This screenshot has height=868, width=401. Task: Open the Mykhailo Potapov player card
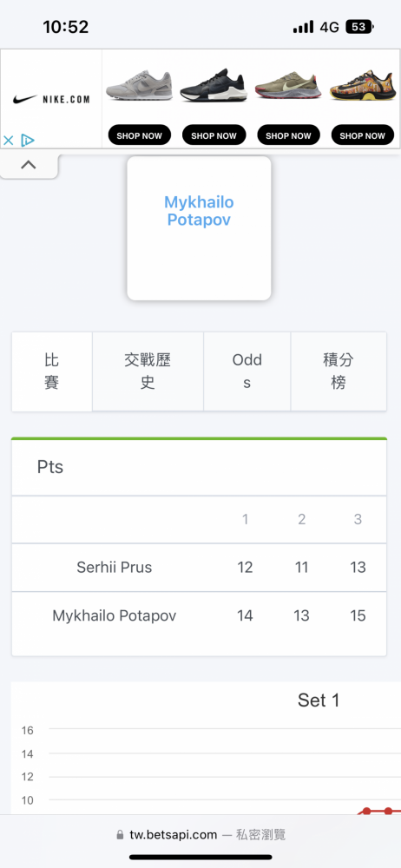click(199, 228)
